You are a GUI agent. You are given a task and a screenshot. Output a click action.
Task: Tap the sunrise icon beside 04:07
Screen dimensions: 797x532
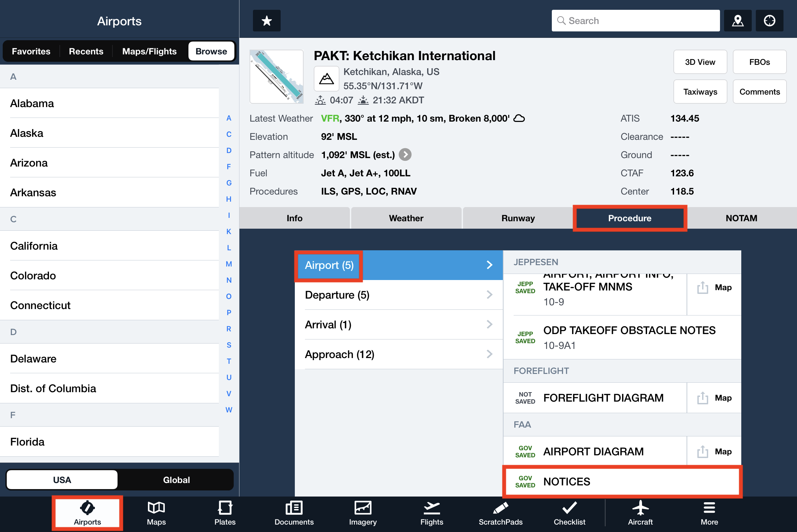[320, 100]
